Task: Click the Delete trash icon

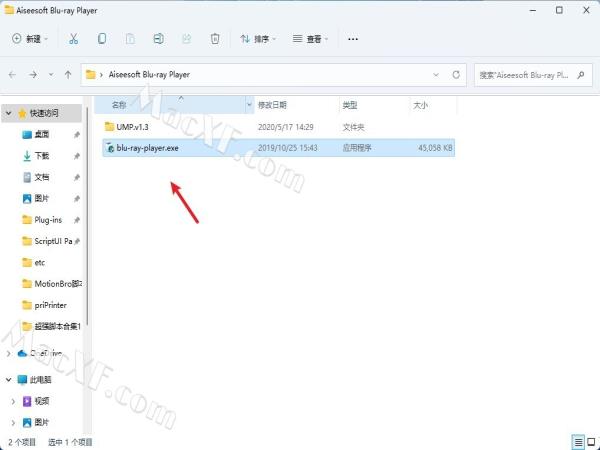Action: coord(215,39)
